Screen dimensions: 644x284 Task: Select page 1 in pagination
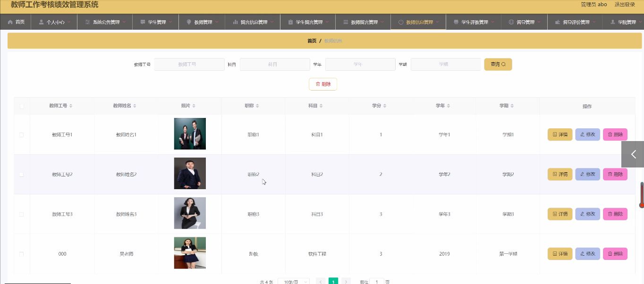coord(333,282)
